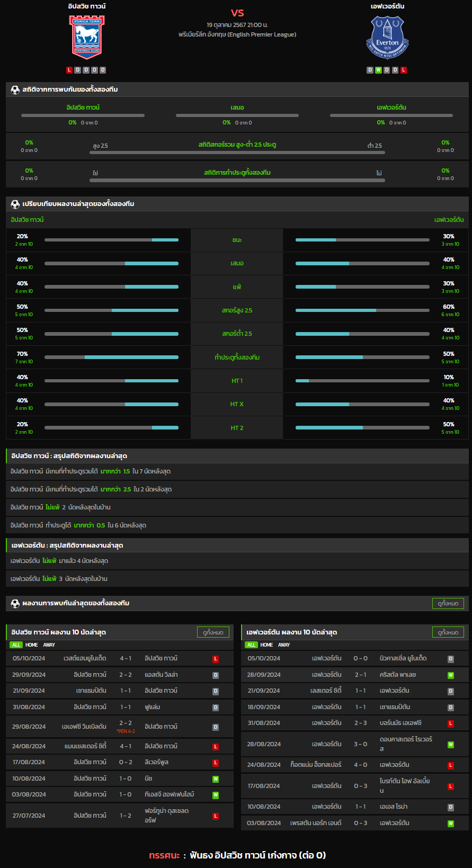Click view-all button in Everton last 10 header
The height and width of the screenshot is (868, 472).
pos(448,632)
